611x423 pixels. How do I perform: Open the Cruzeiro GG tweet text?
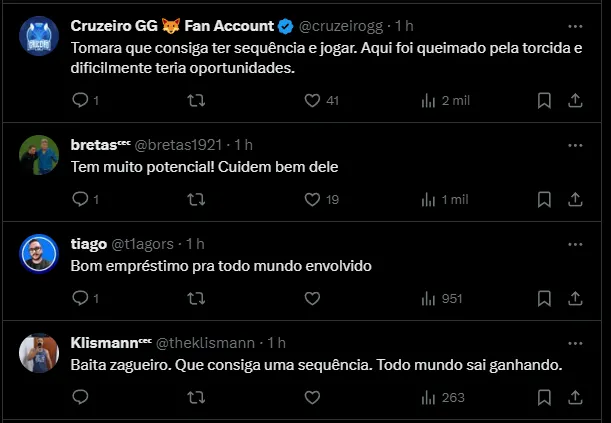[300, 56]
